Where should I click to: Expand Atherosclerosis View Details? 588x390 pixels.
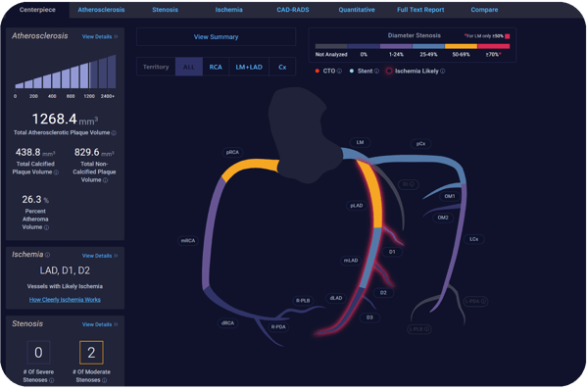pos(100,37)
